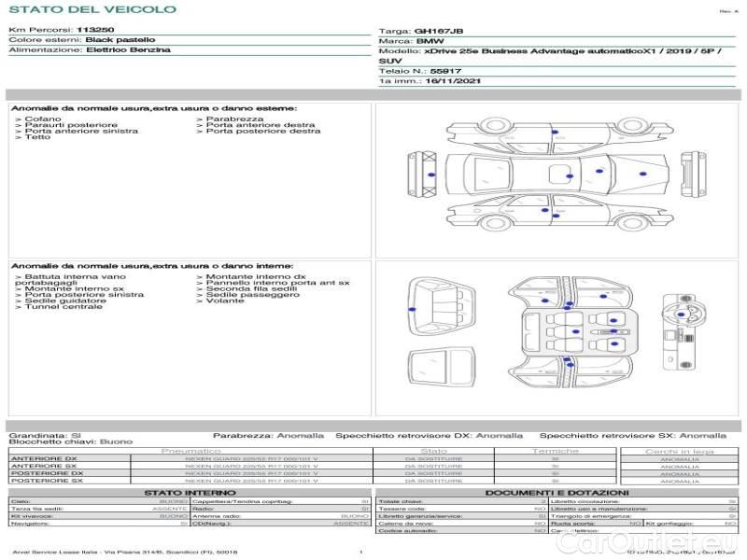Click the DOCUMENTI E DOTAZIONI section header
Image resolution: width=747 pixels, height=560 pixels.
click(x=557, y=493)
